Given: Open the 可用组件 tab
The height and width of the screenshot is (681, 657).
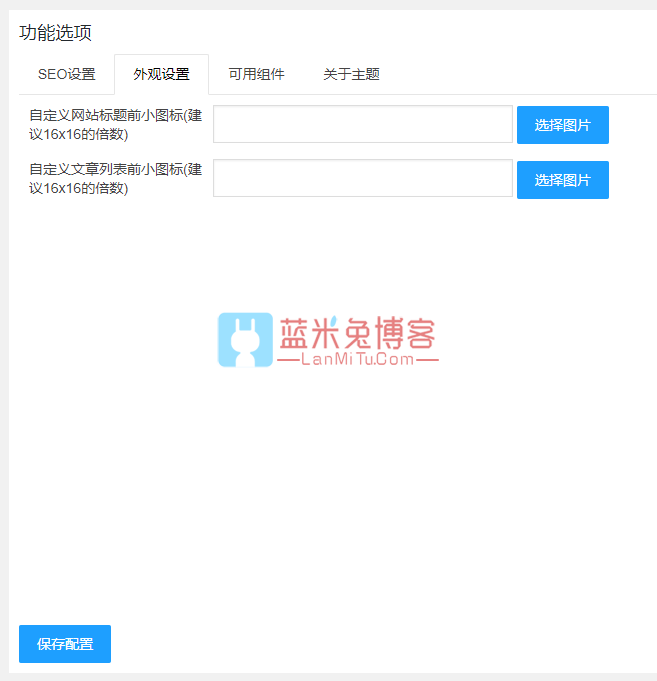Looking at the screenshot, I should (x=257, y=74).
